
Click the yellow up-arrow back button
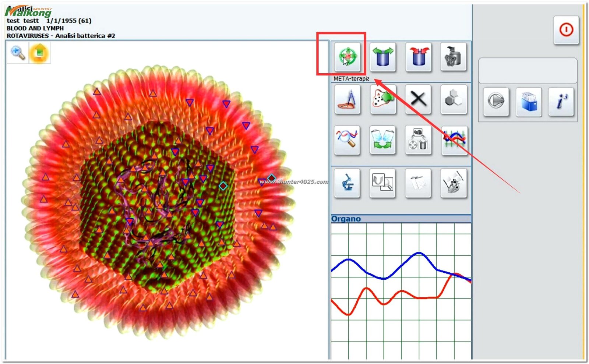[40, 53]
